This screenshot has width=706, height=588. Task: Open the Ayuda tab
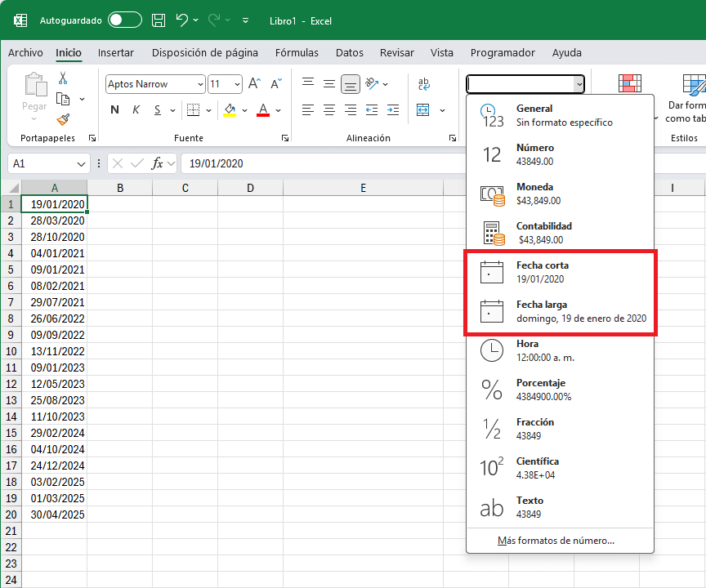click(567, 52)
